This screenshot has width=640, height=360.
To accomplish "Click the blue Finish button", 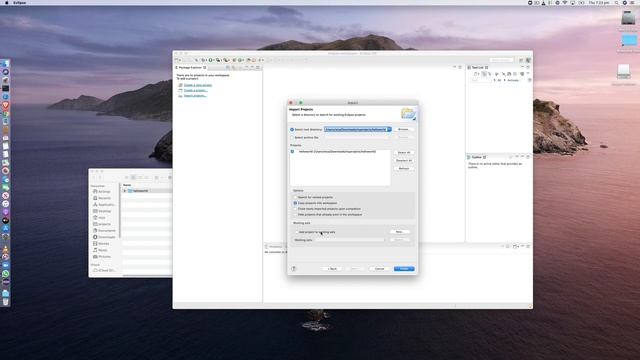I will (404, 269).
